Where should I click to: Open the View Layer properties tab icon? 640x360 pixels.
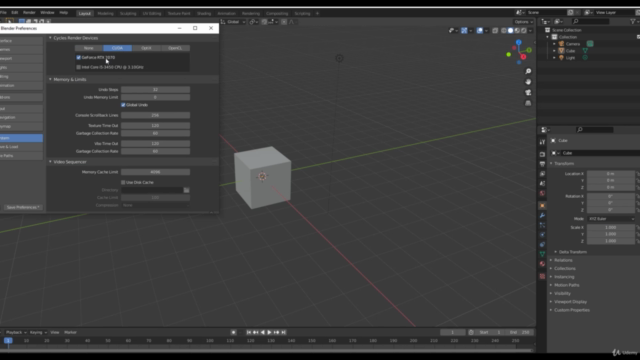[542, 174]
